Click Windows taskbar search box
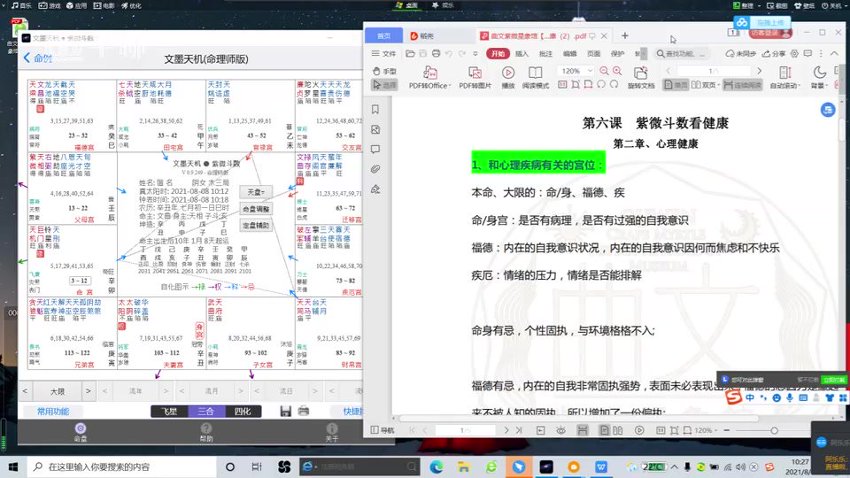The width and height of the screenshot is (850, 478). point(122,467)
